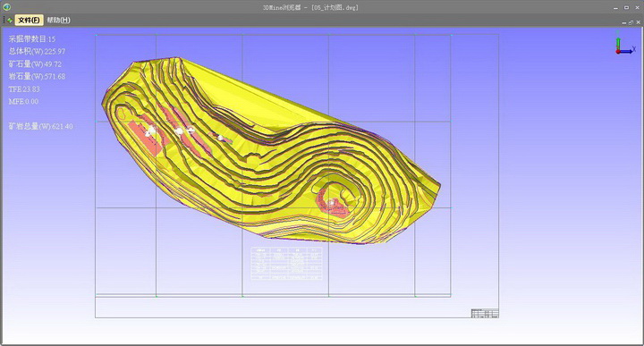This screenshot has width=644, height=346.
Task: Click the text 采掘带数目:15
Action: coord(32,39)
